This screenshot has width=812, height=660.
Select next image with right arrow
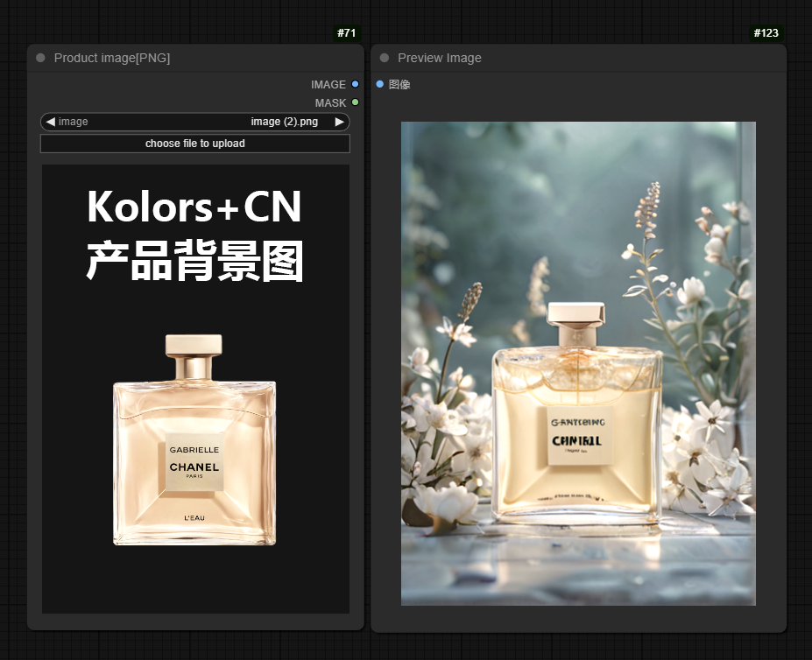pyautogui.click(x=339, y=122)
